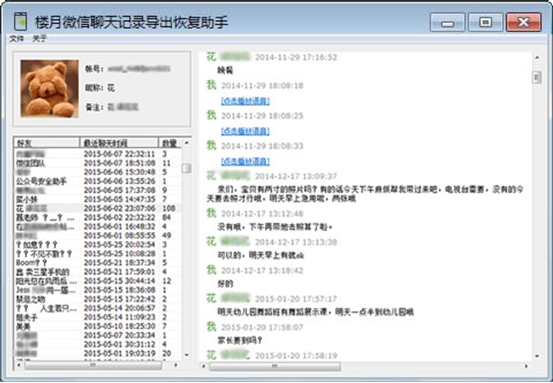The height and width of the screenshot is (383, 553).
Task: Click the 2015-06-05 17:37:08 time cell
Action: tap(120, 190)
